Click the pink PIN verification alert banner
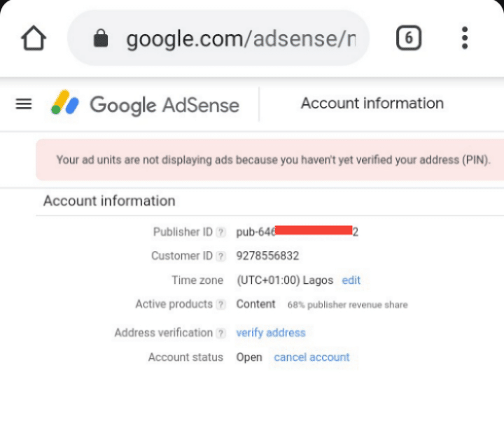Viewport: 504px width, 426px height. tap(270, 159)
